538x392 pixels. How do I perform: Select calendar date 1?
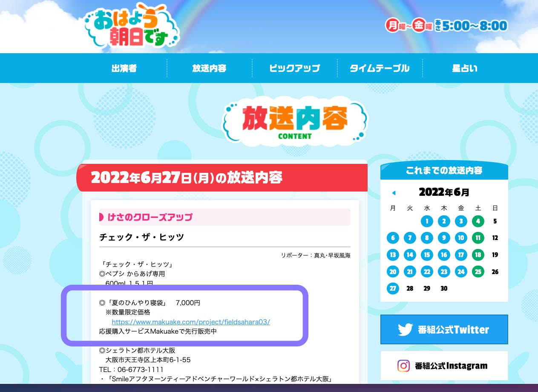(x=427, y=221)
